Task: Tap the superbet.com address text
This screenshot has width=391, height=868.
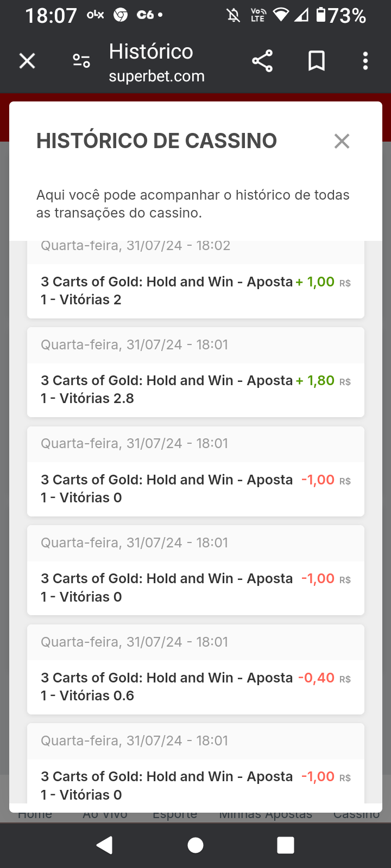Action: 156,76
